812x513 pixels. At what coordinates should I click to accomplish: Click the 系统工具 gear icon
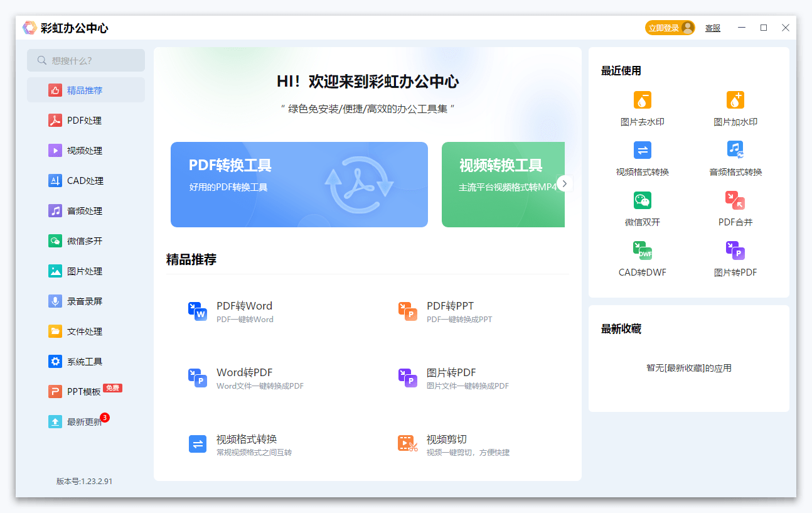pos(55,362)
